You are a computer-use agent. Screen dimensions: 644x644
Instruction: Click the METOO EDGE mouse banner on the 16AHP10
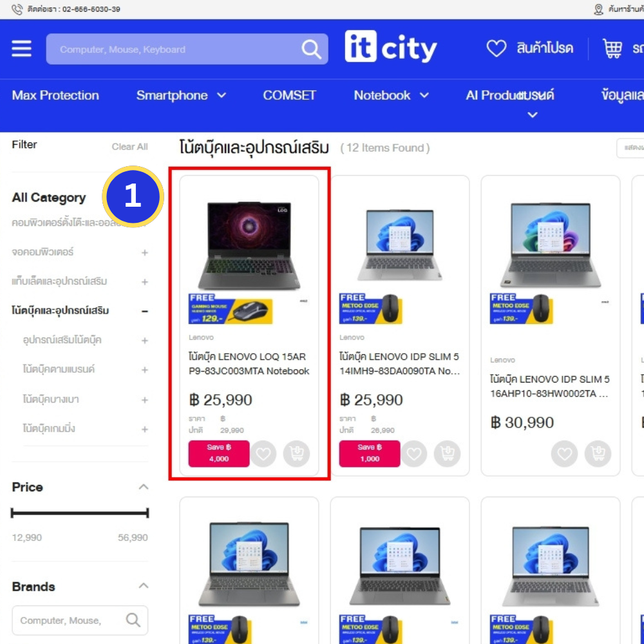522,309
